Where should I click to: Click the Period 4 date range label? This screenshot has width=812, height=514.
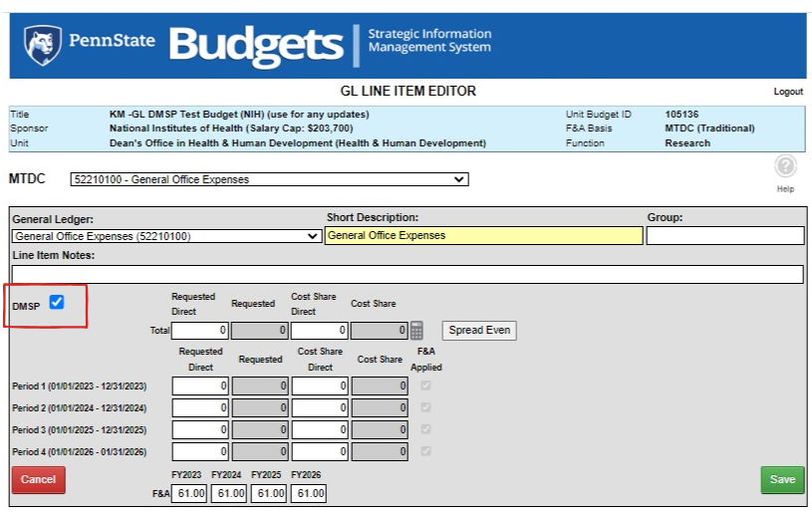[80, 452]
